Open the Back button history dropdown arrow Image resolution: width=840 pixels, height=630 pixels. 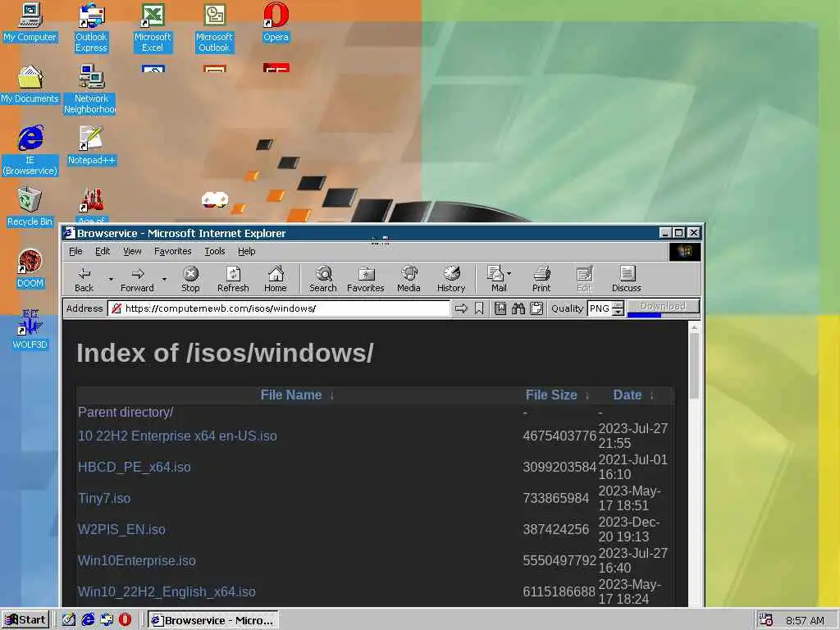111,279
